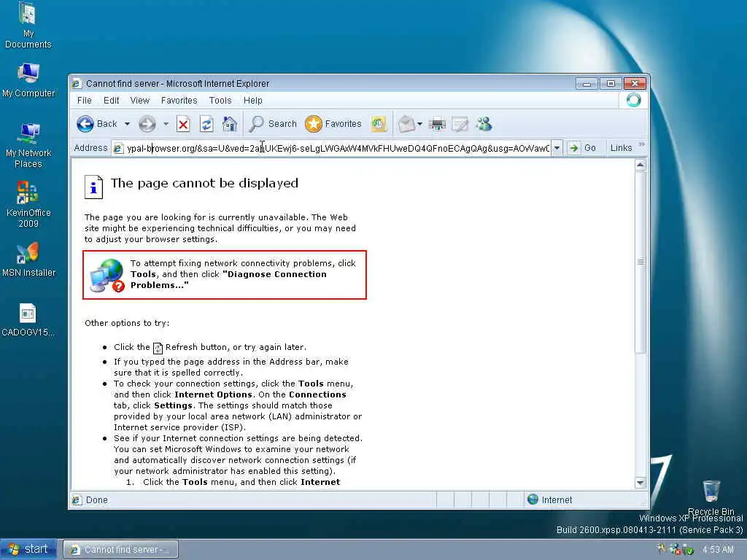Open the File menu
Image resolution: width=747 pixels, height=560 pixels.
point(85,101)
